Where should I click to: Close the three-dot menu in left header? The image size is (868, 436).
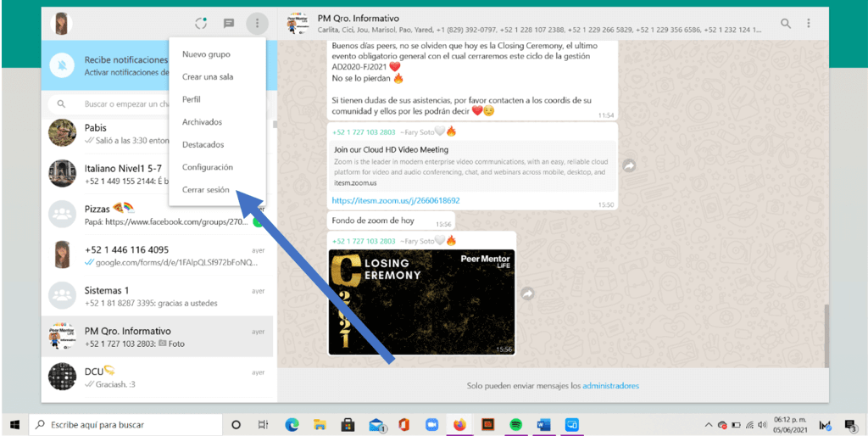point(256,23)
